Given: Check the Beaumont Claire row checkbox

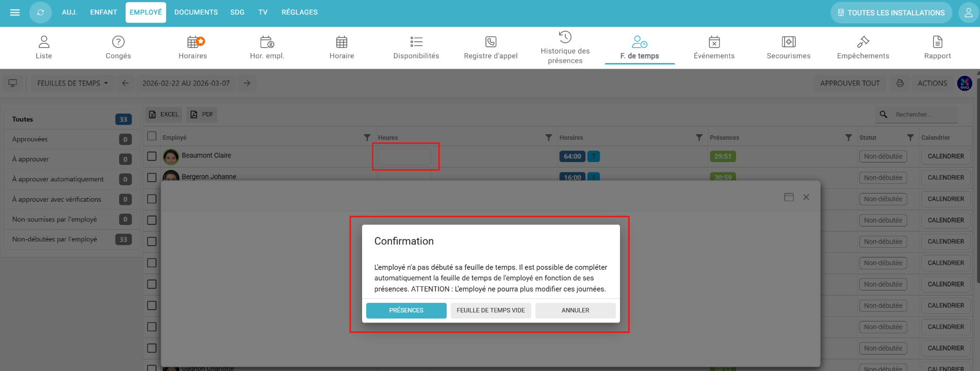Looking at the screenshot, I should pyautogui.click(x=152, y=156).
